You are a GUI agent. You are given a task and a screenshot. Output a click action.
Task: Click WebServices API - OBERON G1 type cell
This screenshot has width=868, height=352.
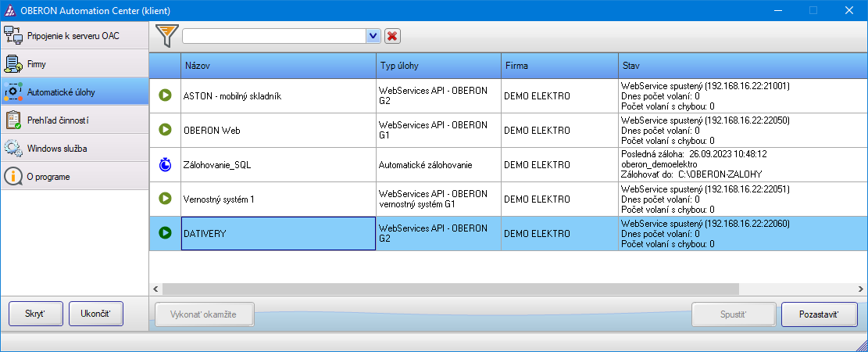tap(439, 131)
